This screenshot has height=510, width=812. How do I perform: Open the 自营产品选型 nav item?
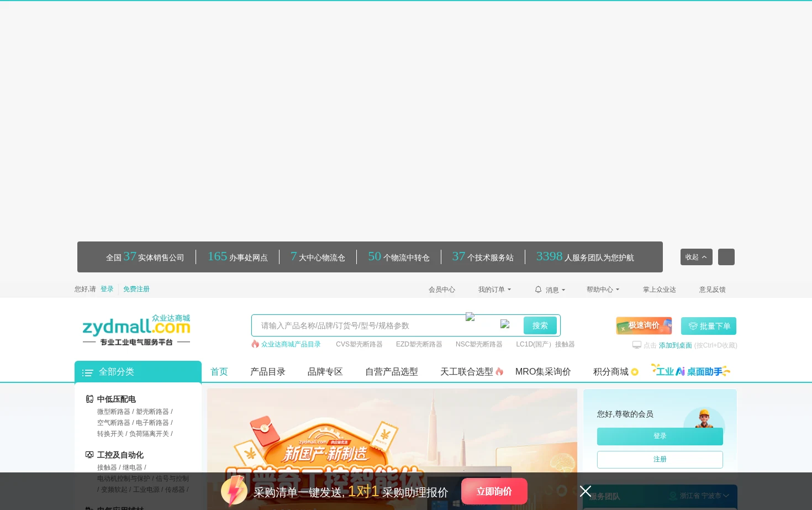click(392, 371)
